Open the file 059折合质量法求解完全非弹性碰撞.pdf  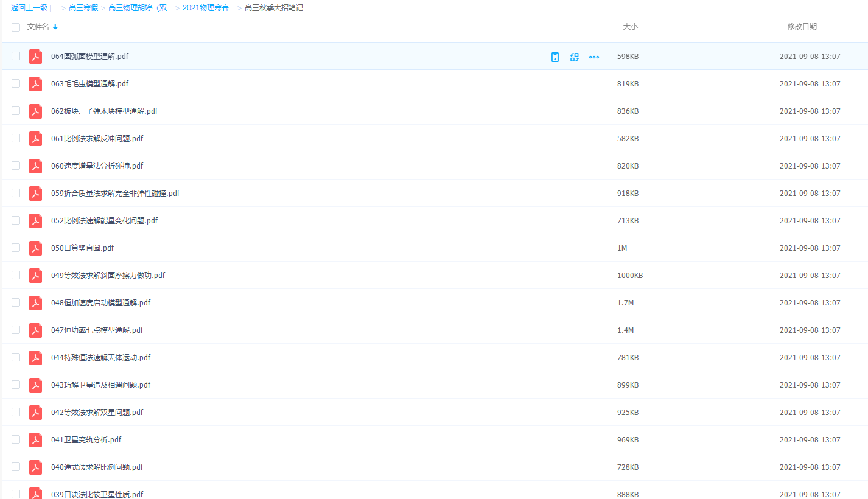point(115,194)
